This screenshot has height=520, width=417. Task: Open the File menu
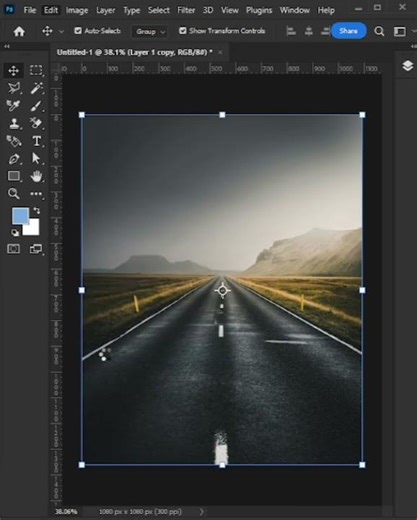pos(30,10)
